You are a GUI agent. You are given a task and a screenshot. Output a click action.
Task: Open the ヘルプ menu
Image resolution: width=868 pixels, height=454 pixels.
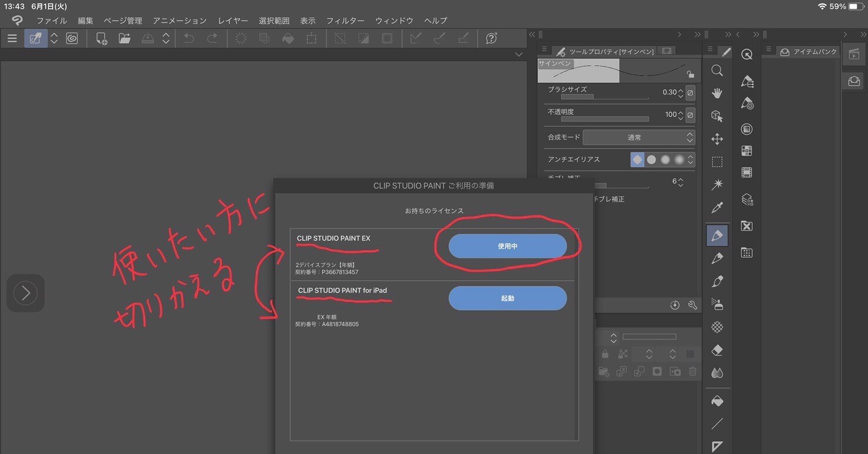[436, 21]
